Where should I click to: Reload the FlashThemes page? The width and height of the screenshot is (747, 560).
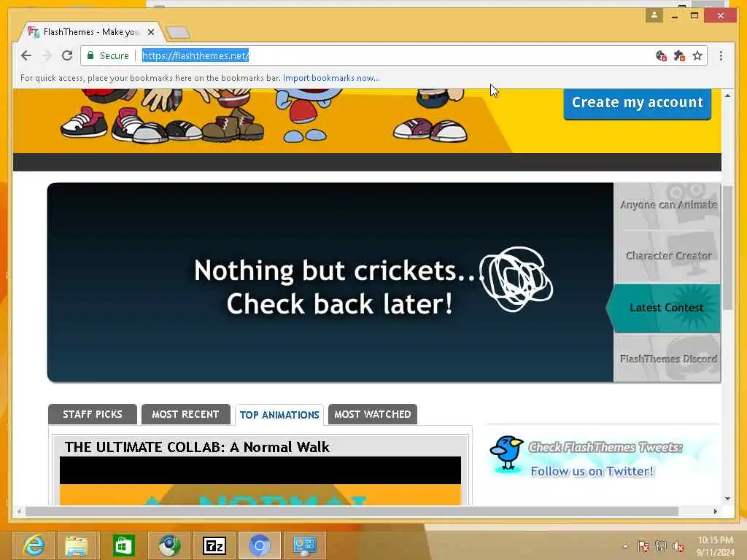tap(67, 55)
